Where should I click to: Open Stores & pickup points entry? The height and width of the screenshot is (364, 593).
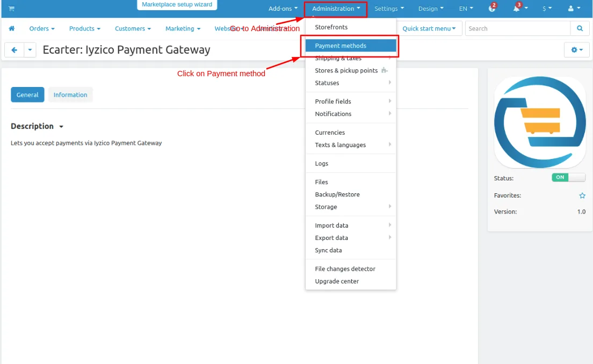pyautogui.click(x=351, y=70)
